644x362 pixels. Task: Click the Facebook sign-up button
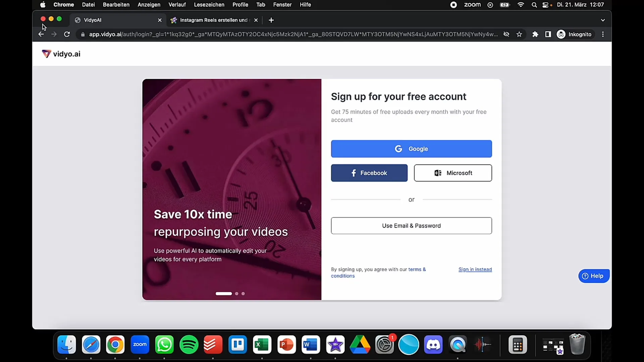[x=369, y=173]
